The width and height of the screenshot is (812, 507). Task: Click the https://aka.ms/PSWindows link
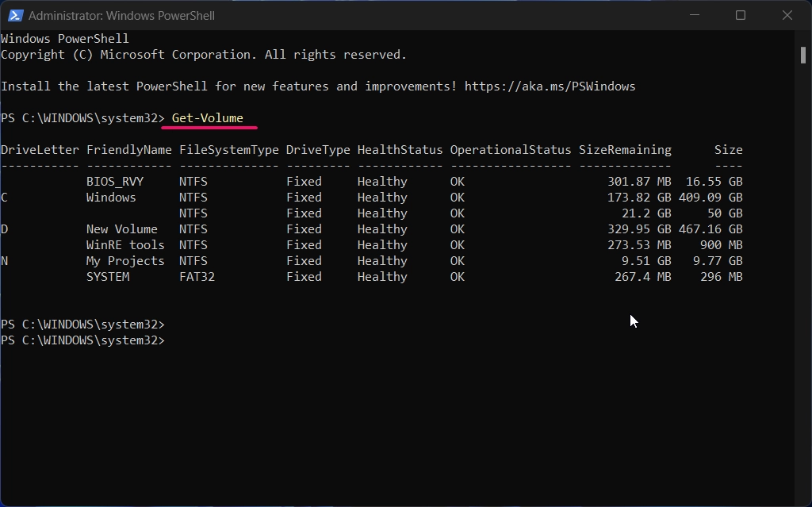tap(550, 86)
